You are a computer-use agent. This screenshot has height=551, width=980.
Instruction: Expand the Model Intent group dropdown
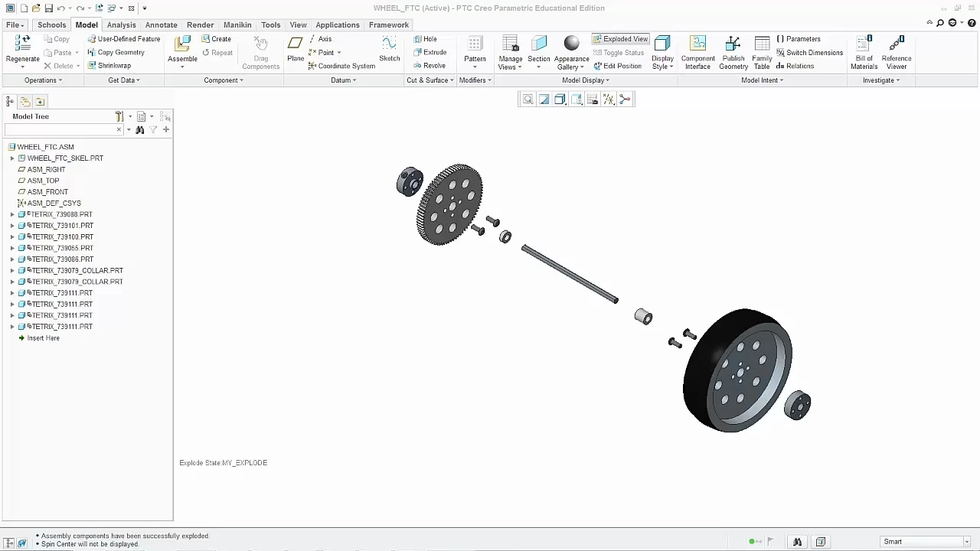point(762,80)
